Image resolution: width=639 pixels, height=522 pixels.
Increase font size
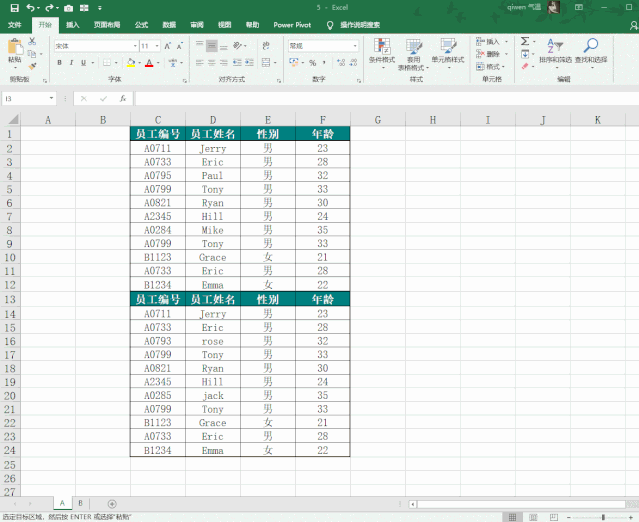point(167,46)
